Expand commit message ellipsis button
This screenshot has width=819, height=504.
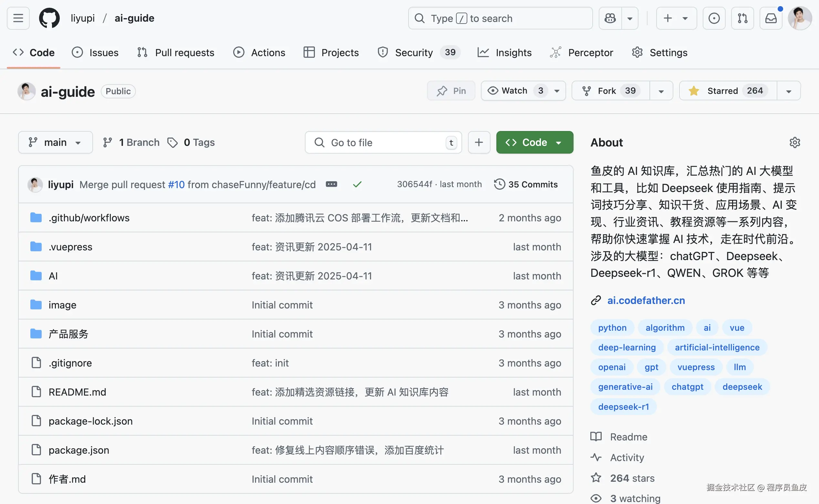click(x=331, y=184)
